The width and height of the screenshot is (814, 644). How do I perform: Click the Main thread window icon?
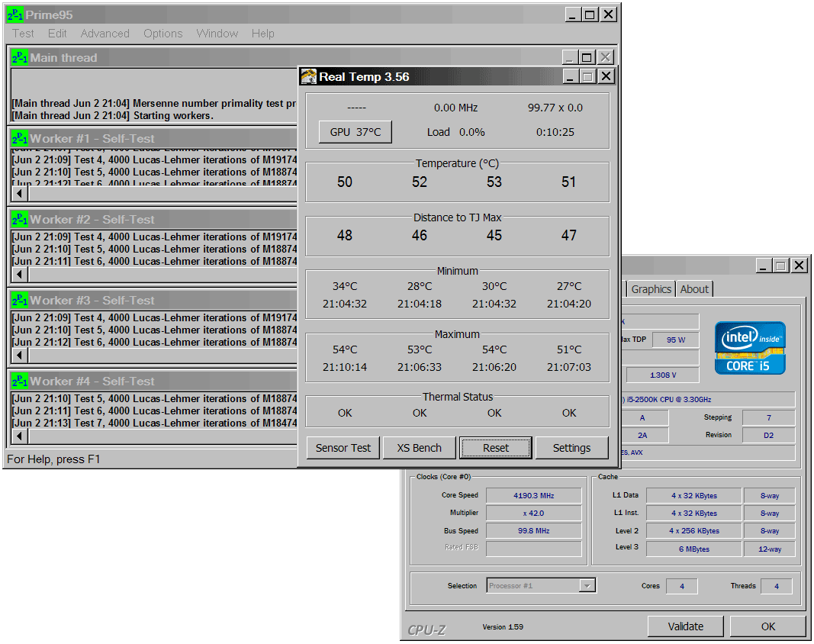[20, 57]
